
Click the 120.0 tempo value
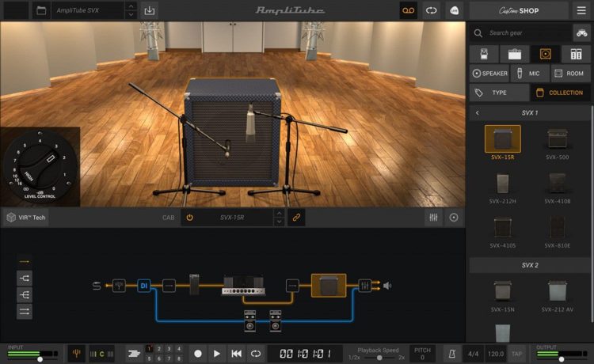tap(496, 354)
